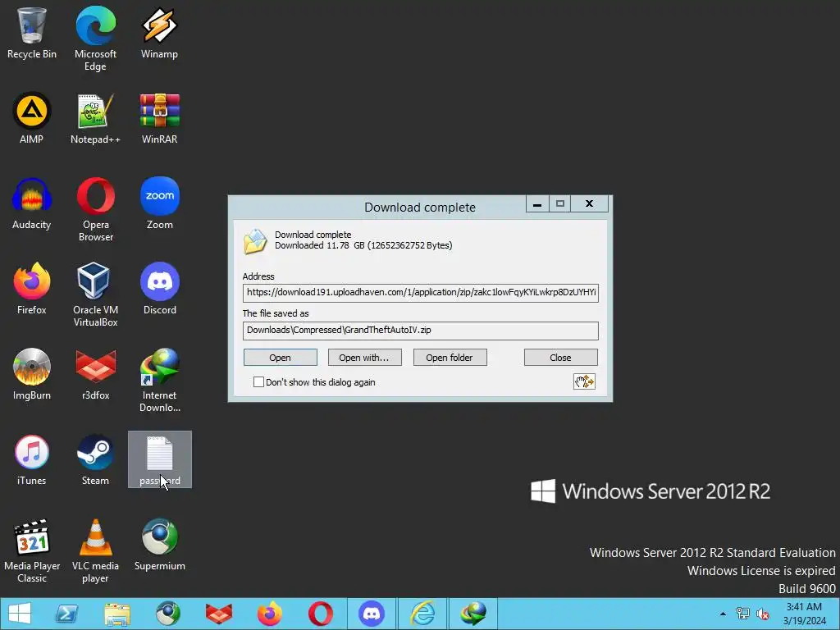Open File Explorer from the taskbar
840x630 pixels.
pyautogui.click(x=117, y=614)
